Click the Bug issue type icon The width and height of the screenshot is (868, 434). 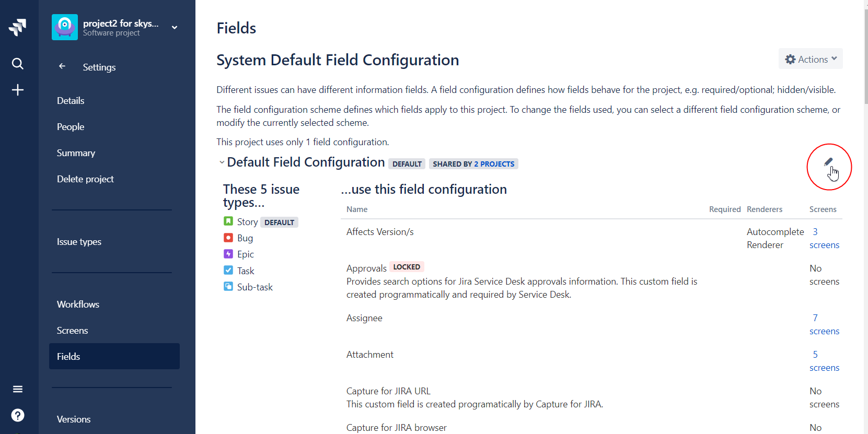228,238
